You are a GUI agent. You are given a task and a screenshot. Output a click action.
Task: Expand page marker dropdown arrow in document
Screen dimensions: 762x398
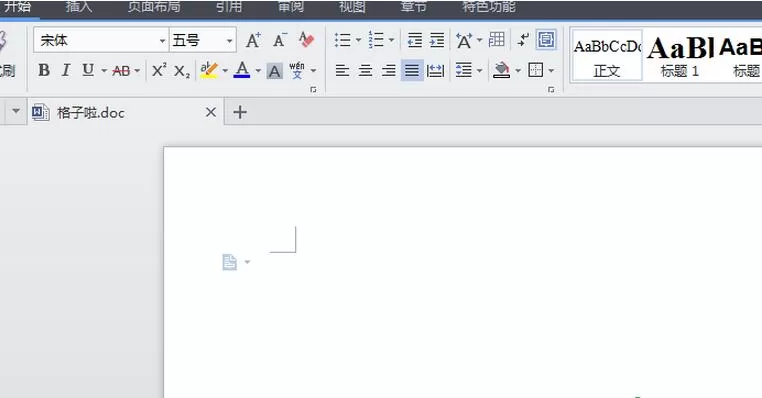point(247,262)
